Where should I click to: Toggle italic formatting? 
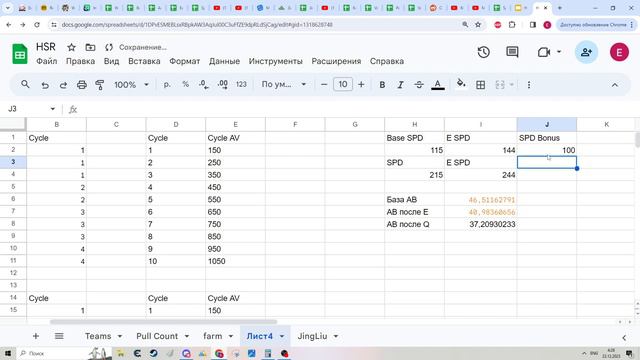(400, 85)
